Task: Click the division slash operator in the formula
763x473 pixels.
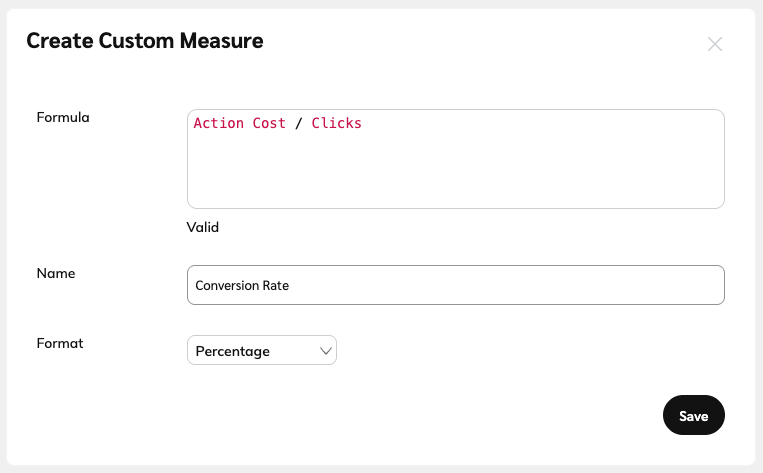Action: coord(299,123)
